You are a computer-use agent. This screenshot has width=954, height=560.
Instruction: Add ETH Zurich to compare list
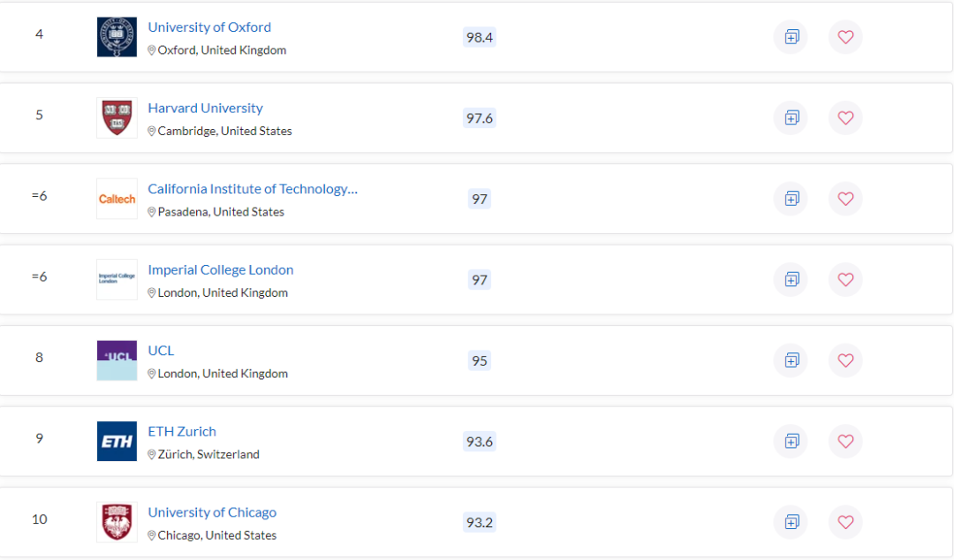pyautogui.click(x=791, y=441)
